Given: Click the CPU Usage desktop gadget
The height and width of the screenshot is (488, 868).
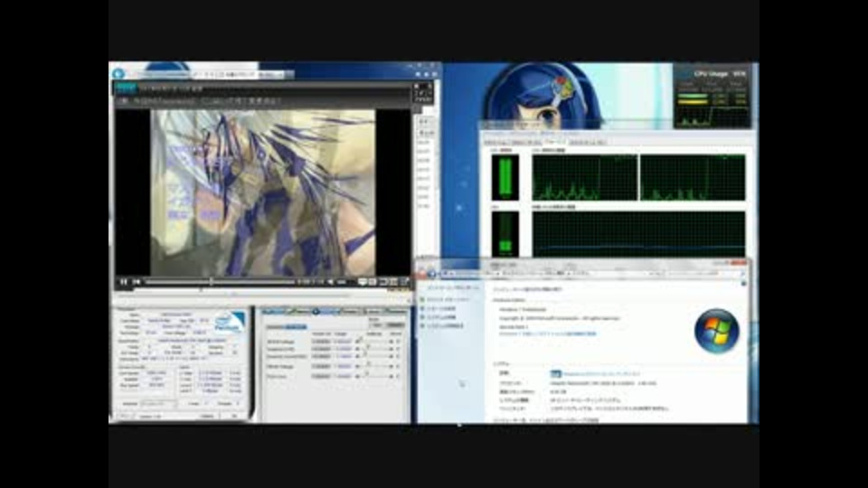Looking at the screenshot, I should [713, 96].
